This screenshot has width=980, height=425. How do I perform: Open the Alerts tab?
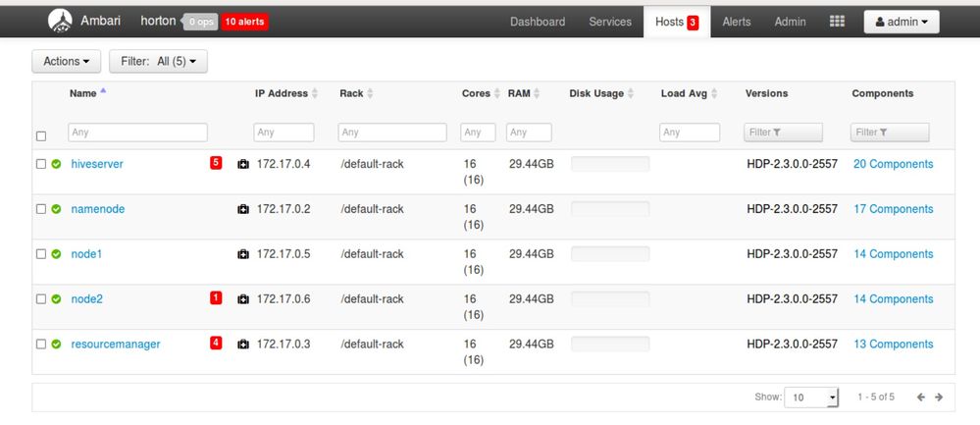737,22
